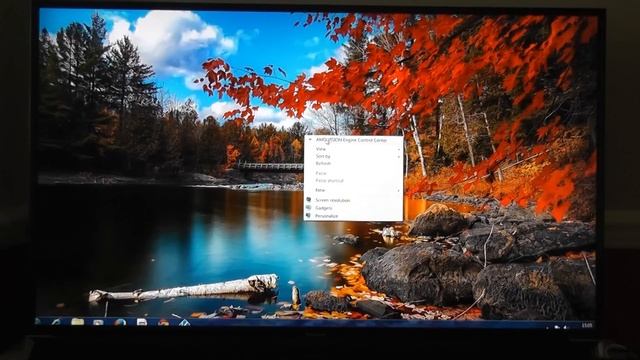Choose Personalize in the context menu
This screenshot has width=640, height=360.
[353, 216]
